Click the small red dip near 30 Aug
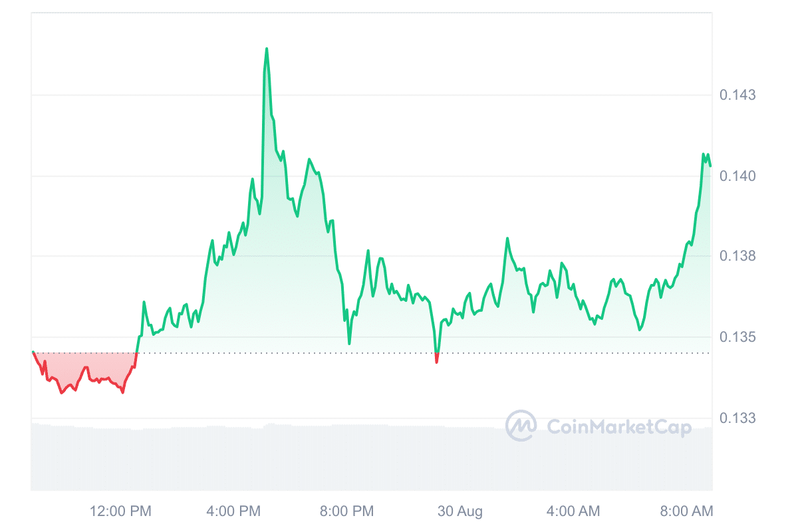This screenshot has width=798, height=532. [437, 360]
